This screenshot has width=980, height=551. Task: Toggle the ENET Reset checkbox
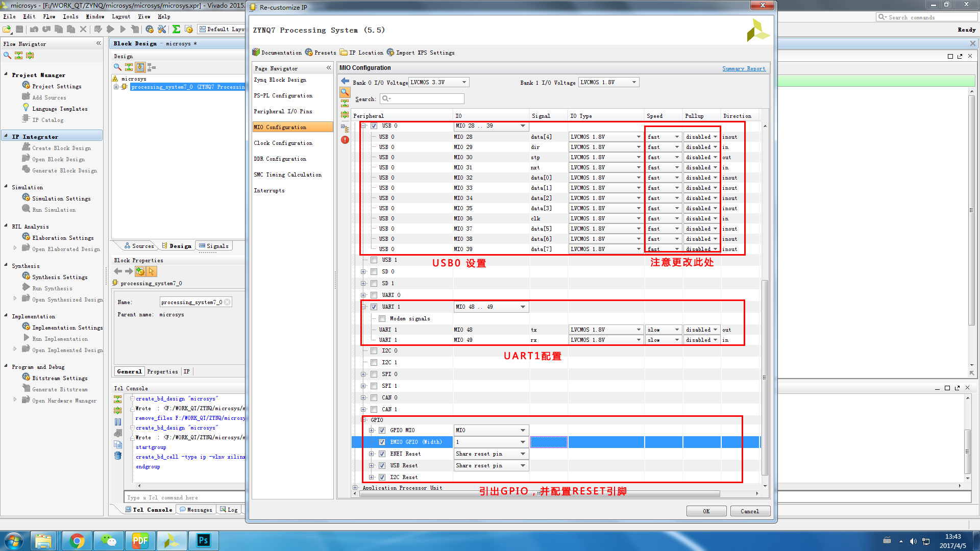(382, 454)
